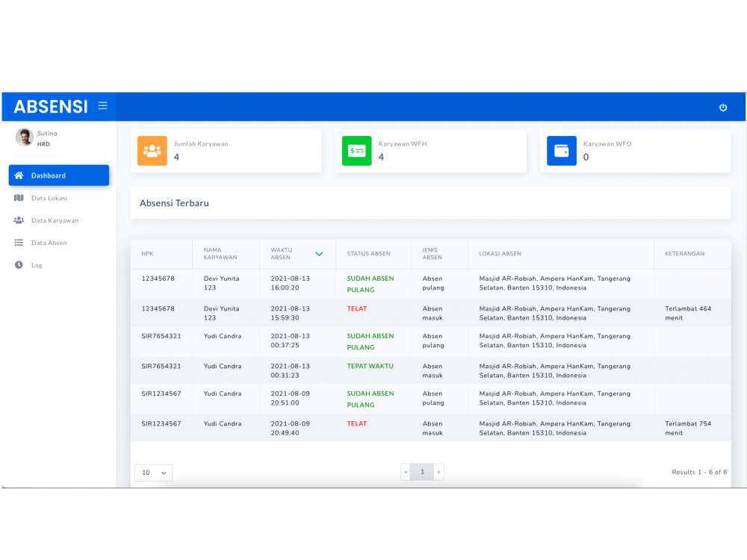Select timestamp 2021-08-13 16:00:20

[290, 283]
